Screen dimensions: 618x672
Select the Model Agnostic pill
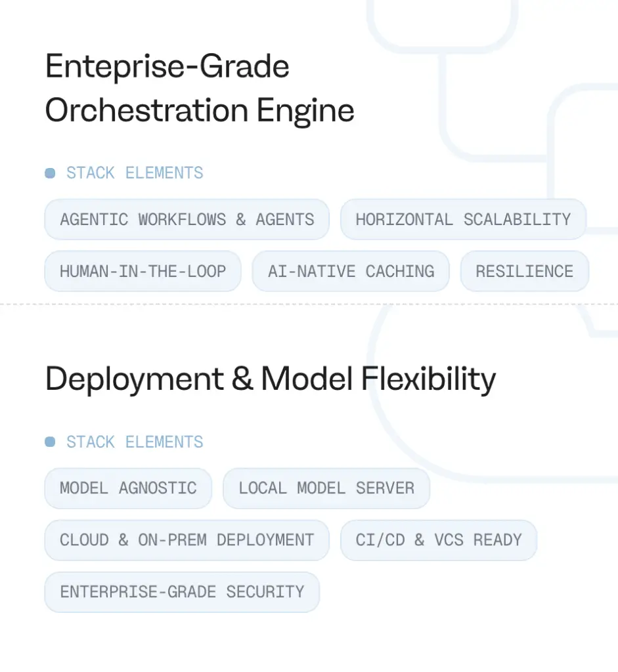point(128,488)
